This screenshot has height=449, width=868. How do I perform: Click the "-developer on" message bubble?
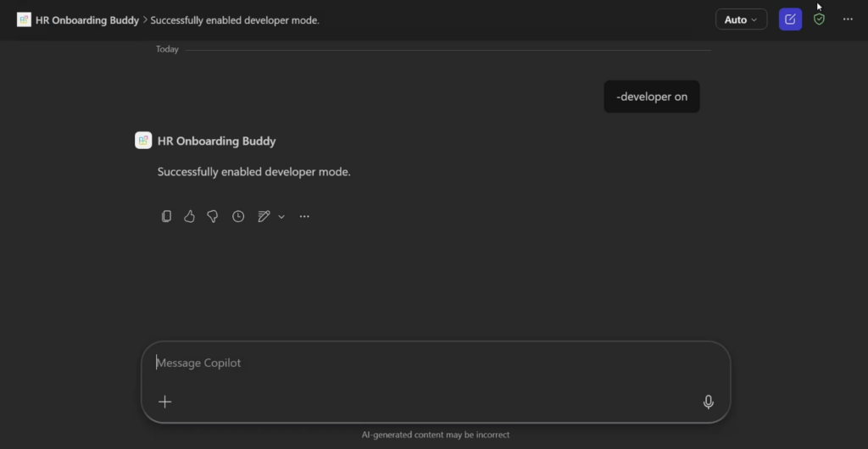click(652, 97)
